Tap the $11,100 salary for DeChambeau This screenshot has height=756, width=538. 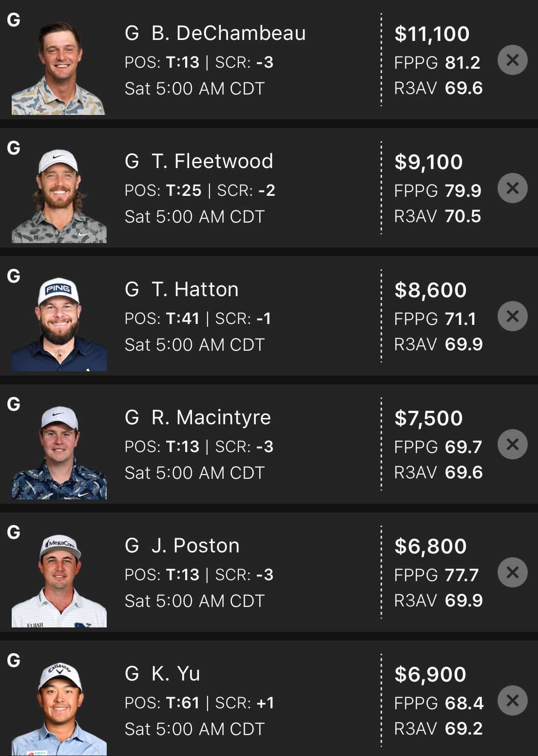click(432, 34)
